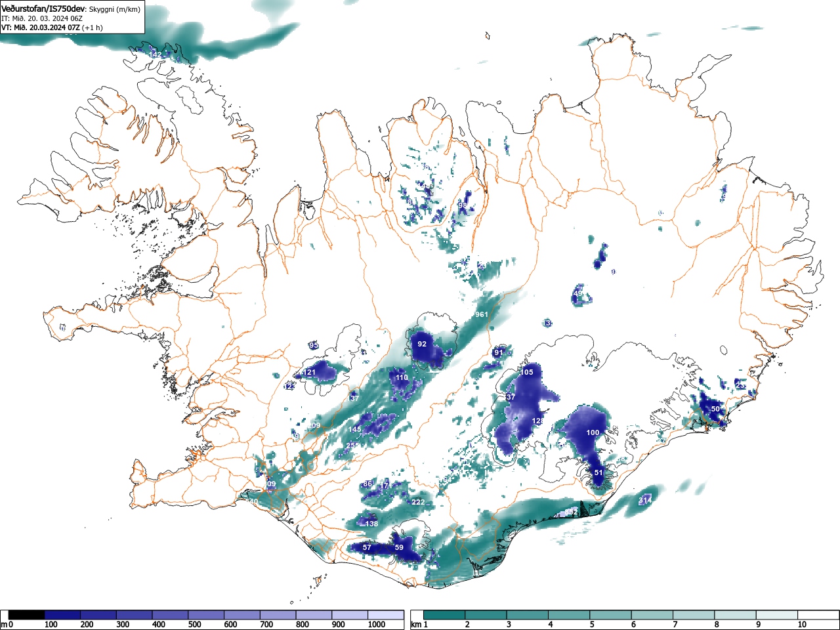Click the map value 98 in the north

pyautogui.click(x=462, y=205)
